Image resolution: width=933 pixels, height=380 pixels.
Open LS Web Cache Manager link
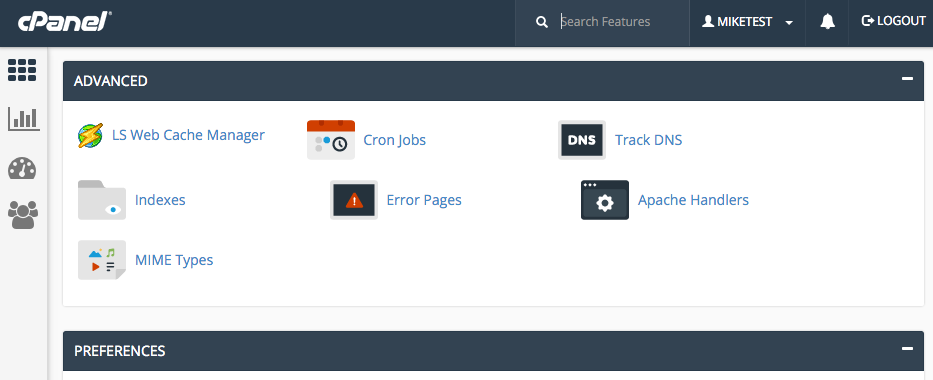188,135
